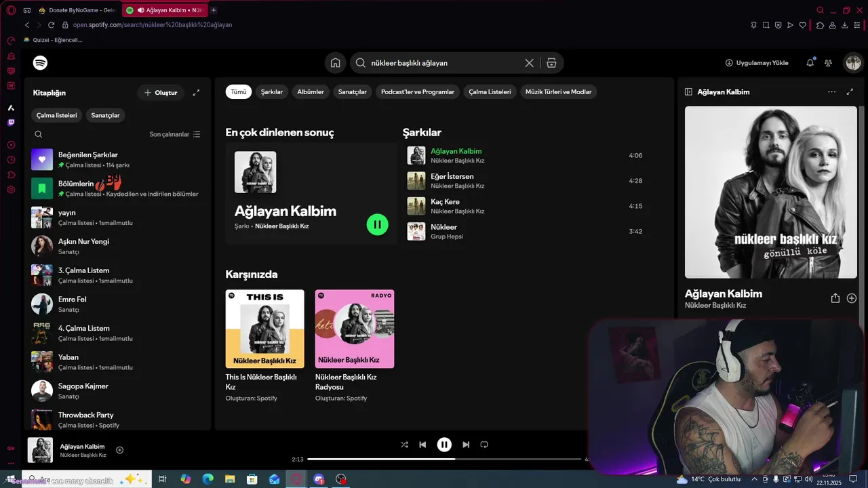Open browser downloads icon
The height and width of the screenshot is (488, 868).
[845, 25]
